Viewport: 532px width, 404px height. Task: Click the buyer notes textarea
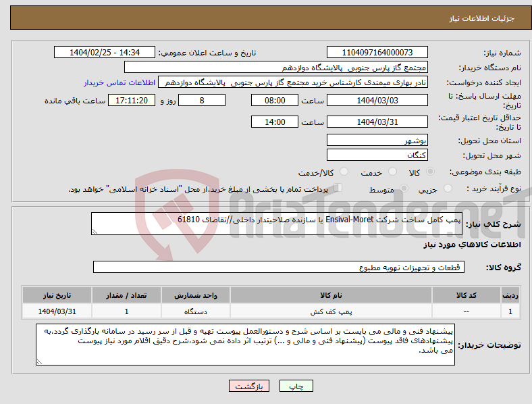[x=245, y=345]
